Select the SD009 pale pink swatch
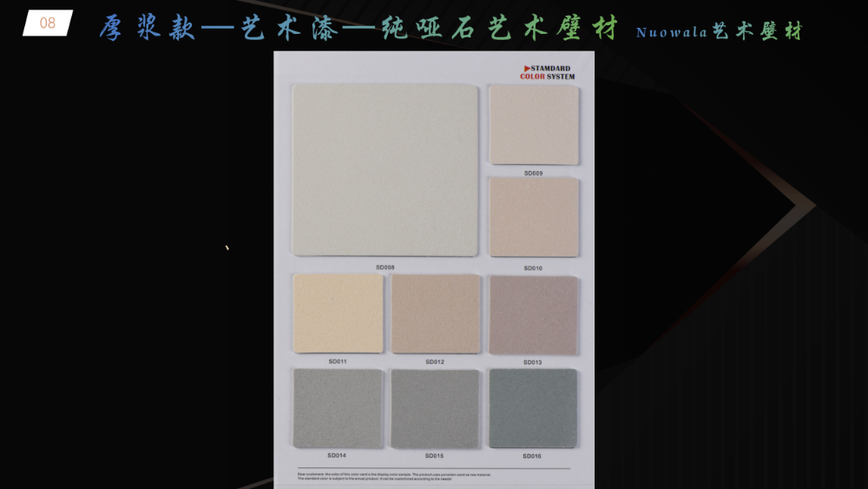Viewport: 868px width, 489px height. [534, 124]
